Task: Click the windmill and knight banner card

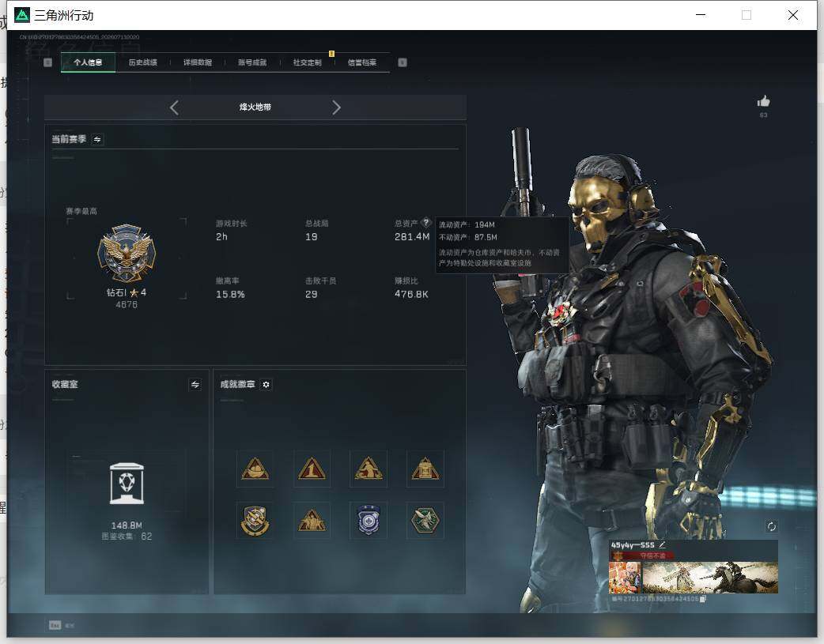Action: click(x=710, y=578)
